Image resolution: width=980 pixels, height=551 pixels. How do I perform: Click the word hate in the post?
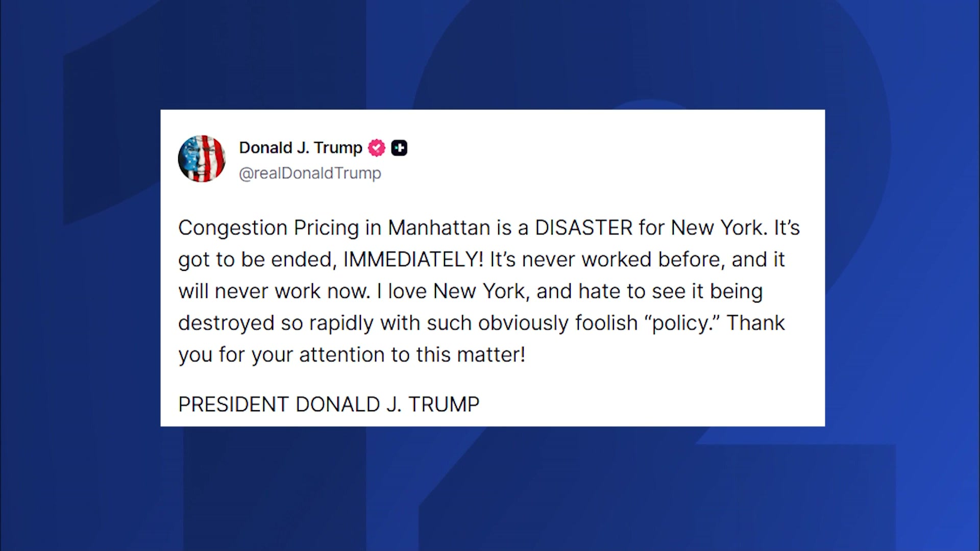coord(599,291)
